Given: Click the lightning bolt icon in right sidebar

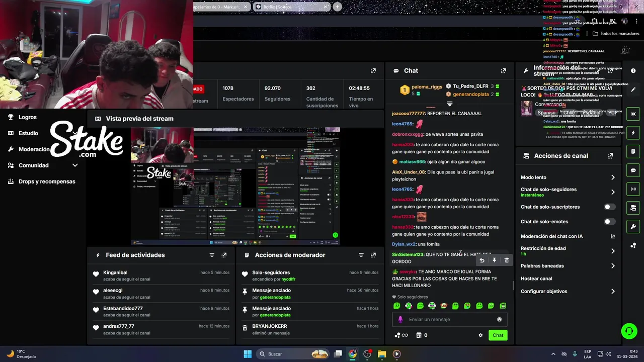Looking at the screenshot, I should point(633,133).
